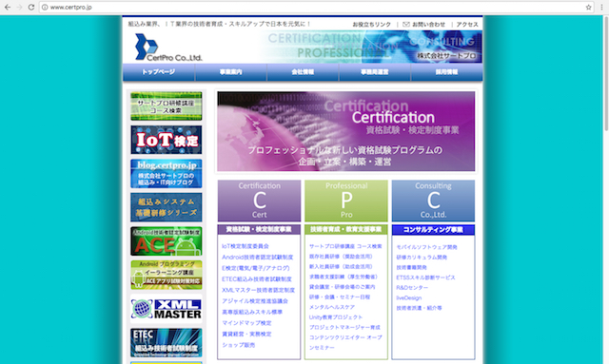Open the IoT検定制度委員会 link

tap(246, 246)
